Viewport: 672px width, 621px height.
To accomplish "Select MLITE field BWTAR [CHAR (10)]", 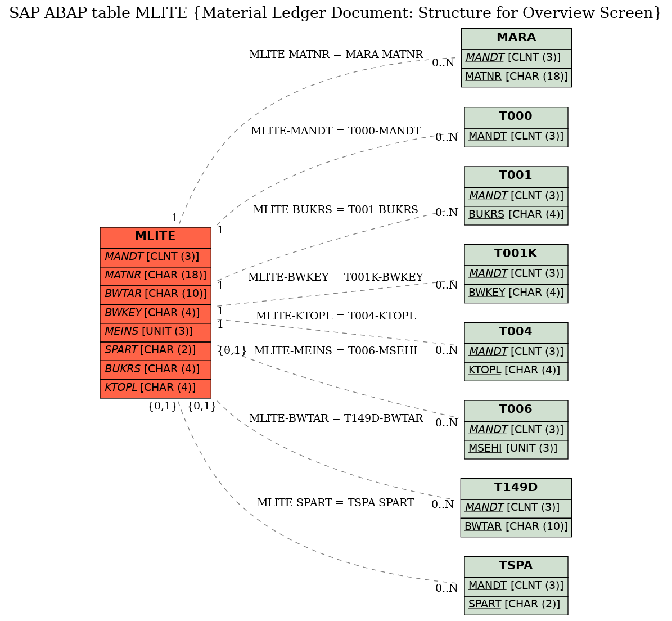I will (156, 295).
